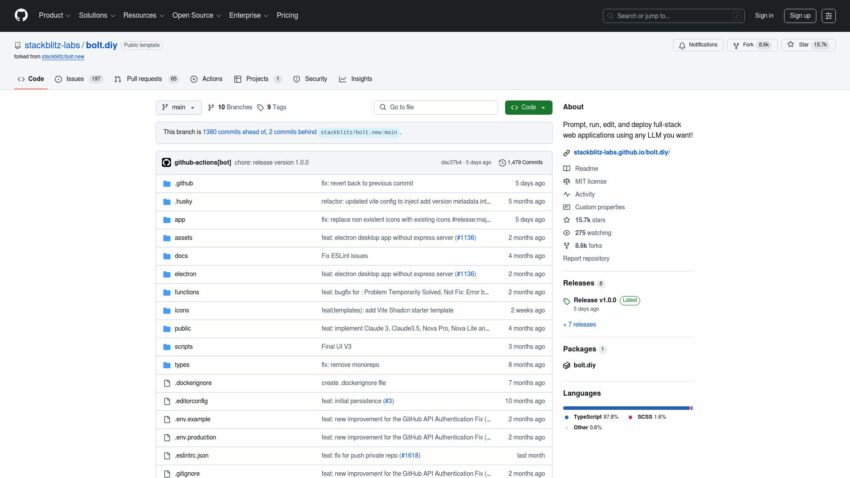
Task: Click the SCSS language color dot
Action: (630, 417)
